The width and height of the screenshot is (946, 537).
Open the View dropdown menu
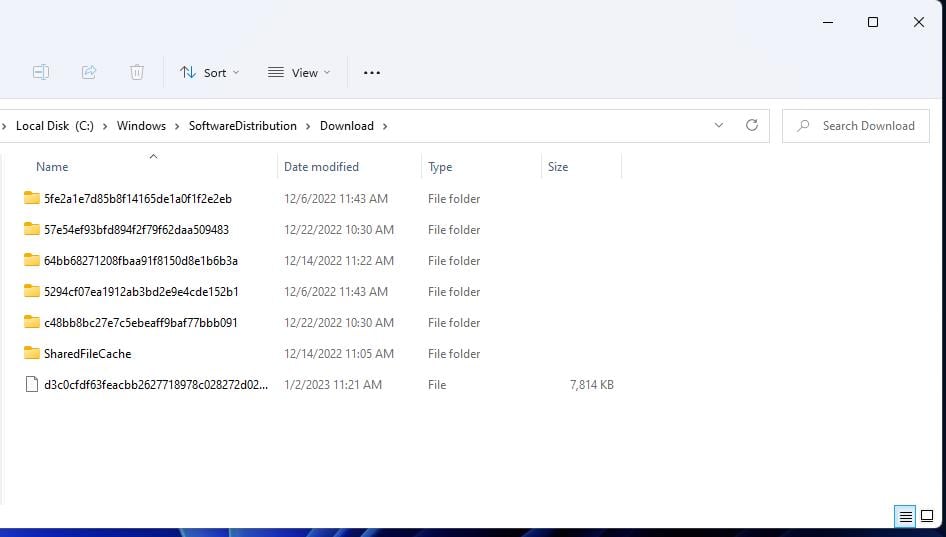pyautogui.click(x=299, y=72)
